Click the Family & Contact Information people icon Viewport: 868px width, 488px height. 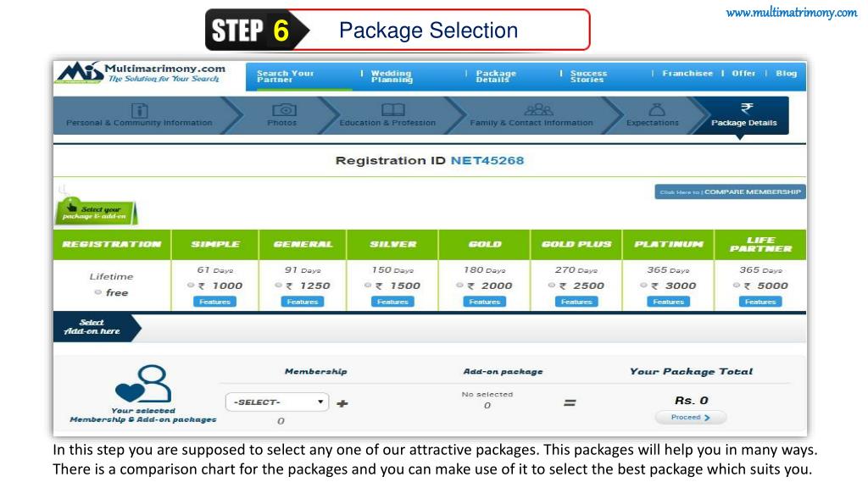[x=538, y=109]
